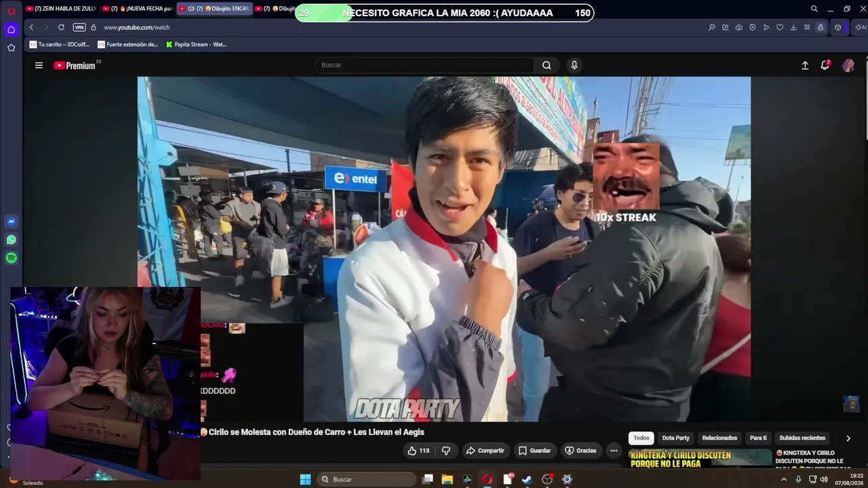
Task: Open Task View on taskbar
Action: click(x=427, y=479)
